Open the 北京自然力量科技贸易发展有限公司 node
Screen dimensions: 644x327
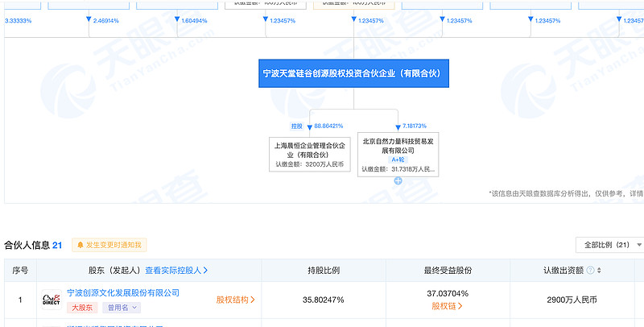click(398, 155)
